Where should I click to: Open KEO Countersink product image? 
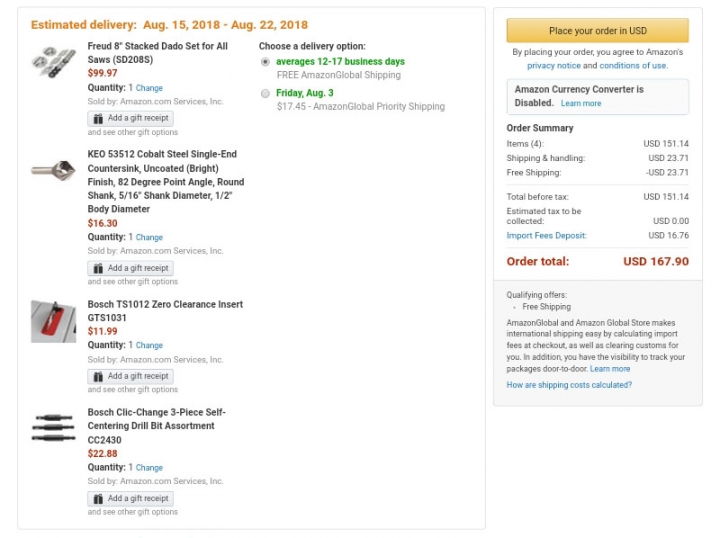point(53,170)
